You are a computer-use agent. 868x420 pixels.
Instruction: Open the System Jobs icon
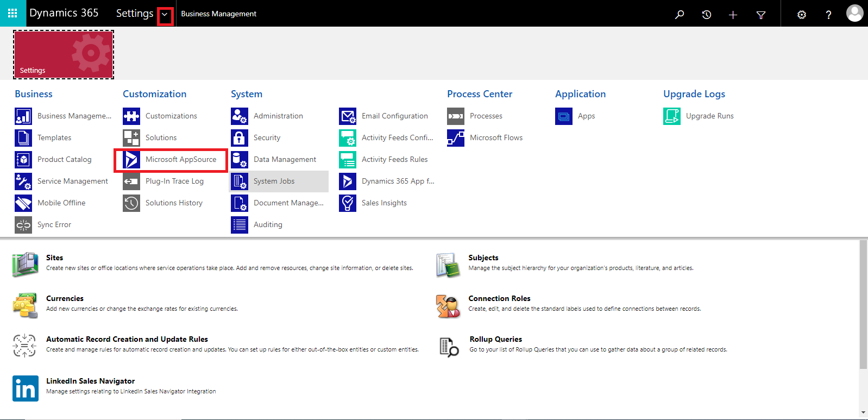click(x=240, y=181)
